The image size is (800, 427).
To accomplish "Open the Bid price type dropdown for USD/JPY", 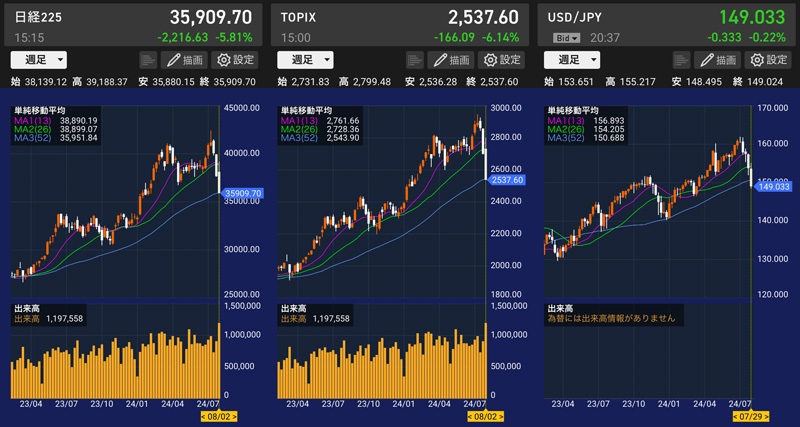I will pyautogui.click(x=567, y=38).
